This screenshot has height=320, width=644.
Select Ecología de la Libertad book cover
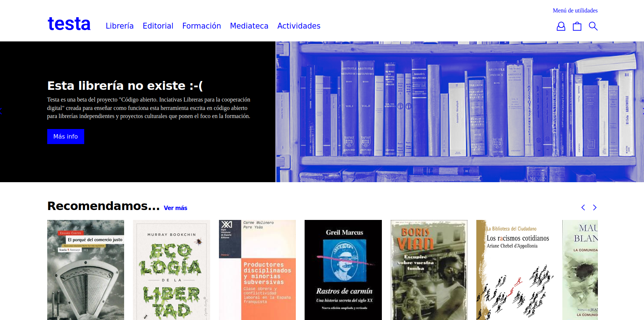[x=171, y=270]
